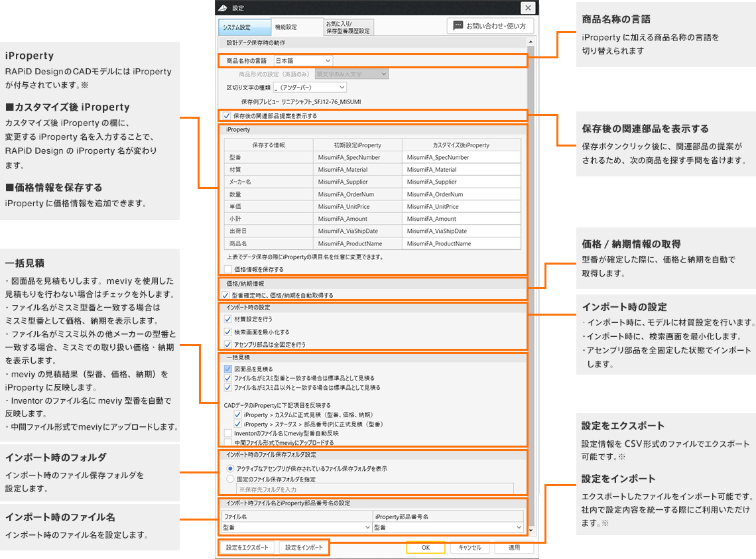Open the お気に入り/保存型番履歴設定 tab
The image size is (756, 559).
click(348, 27)
